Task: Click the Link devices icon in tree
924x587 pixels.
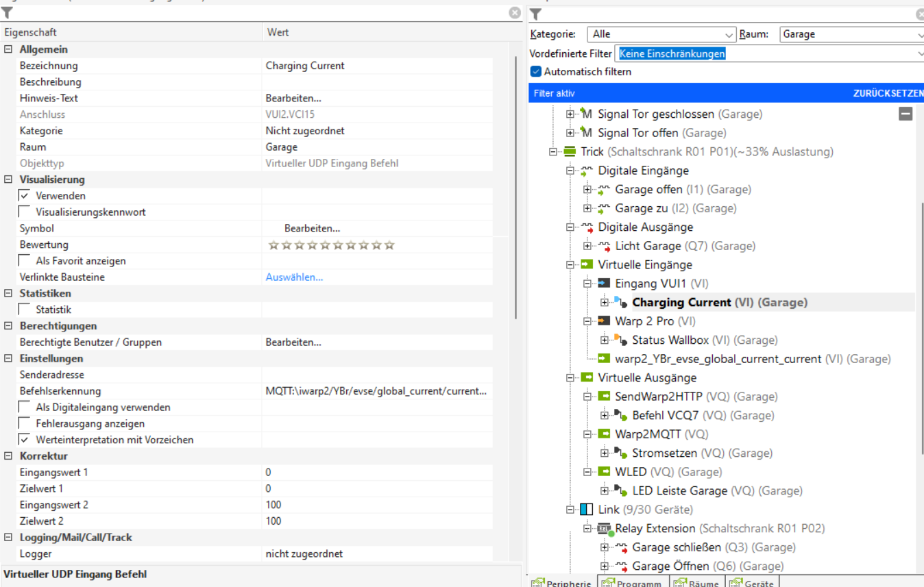Action: pos(586,510)
